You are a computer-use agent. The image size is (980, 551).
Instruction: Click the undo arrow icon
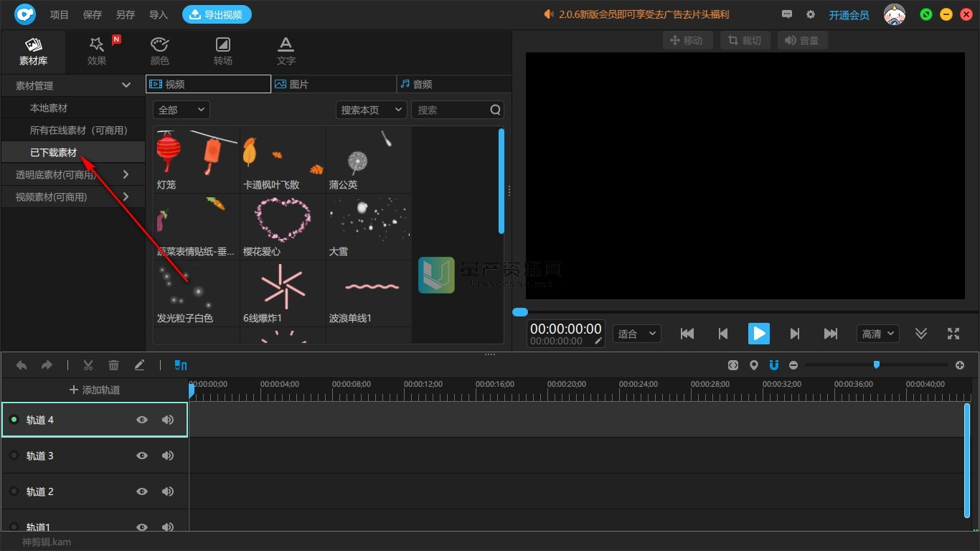(x=22, y=365)
